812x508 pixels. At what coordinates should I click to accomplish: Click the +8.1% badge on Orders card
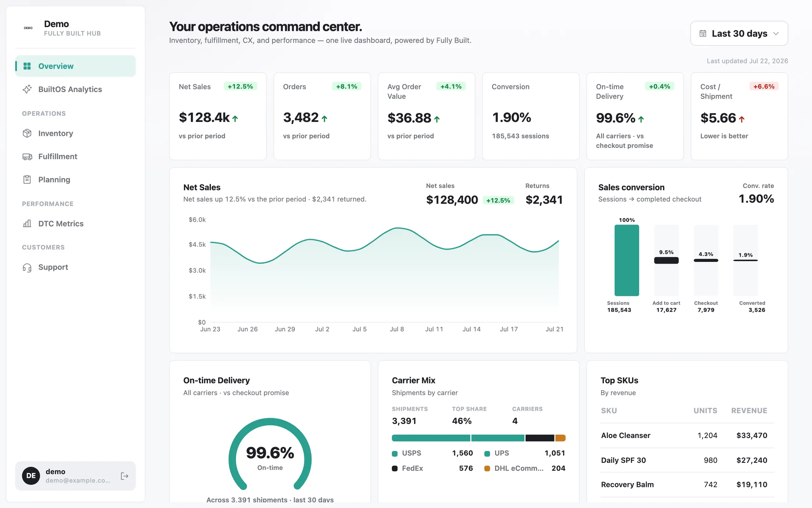pyautogui.click(x=347, y=87)
